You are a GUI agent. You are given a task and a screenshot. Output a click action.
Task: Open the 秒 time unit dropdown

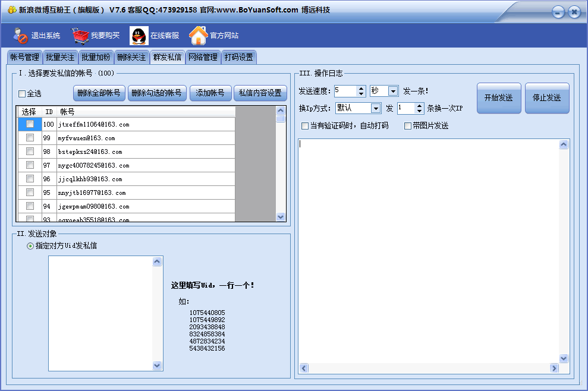coord(393,91)
